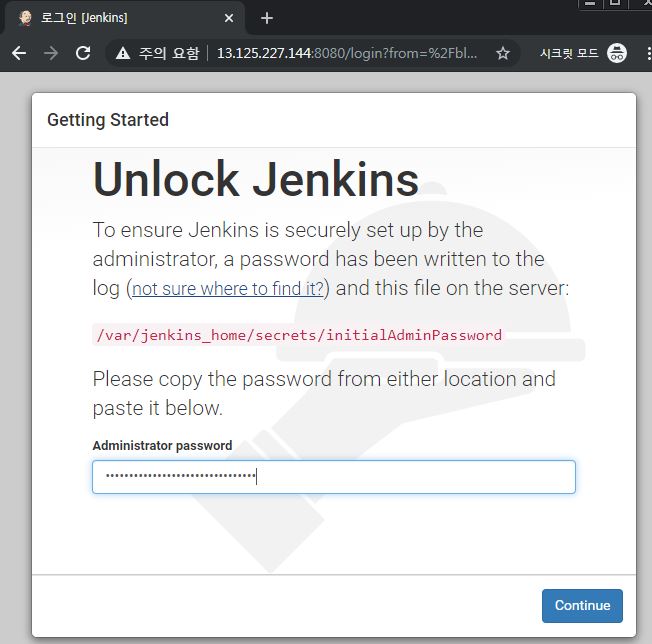Click the not-secure warning triangle icon

coord(123,53)
